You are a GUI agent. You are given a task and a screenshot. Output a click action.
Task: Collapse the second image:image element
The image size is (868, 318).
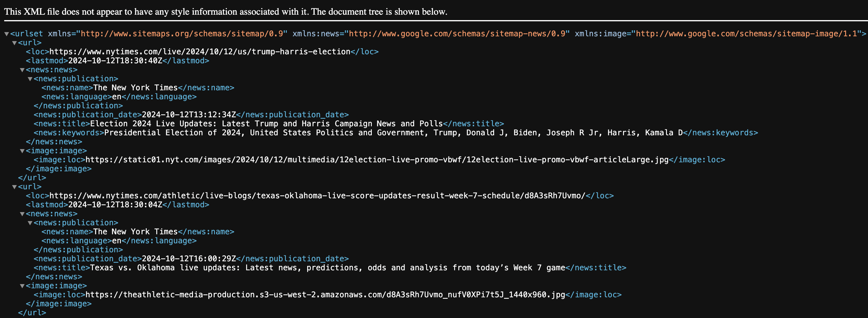22,285
